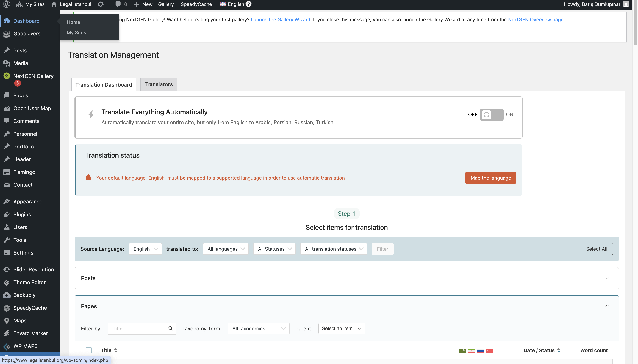Open the All taxonomies dropdown
638x364 pixels.
click(258, 328)
